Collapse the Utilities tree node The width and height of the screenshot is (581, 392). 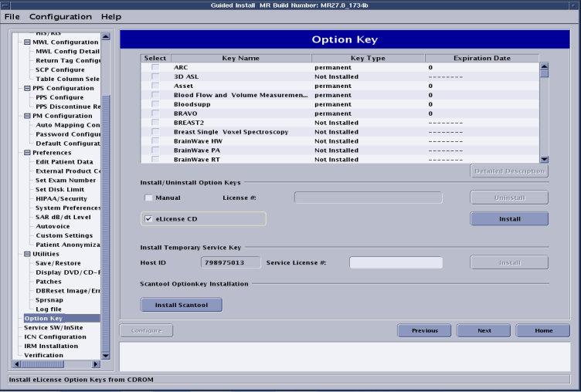(x=28, y=254)
